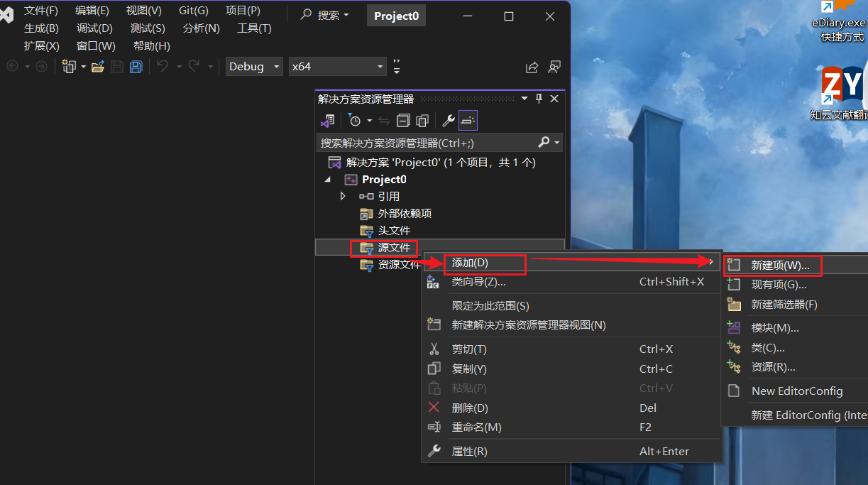Click the Show All Files icon
Viewport: 868px width, 485px height.
[x=422, y=121]
